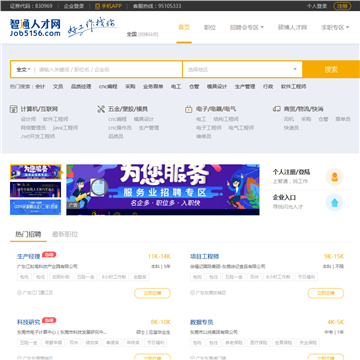Click the 个人注册/登陆 heading
The image size is (360, 360).
291,172
